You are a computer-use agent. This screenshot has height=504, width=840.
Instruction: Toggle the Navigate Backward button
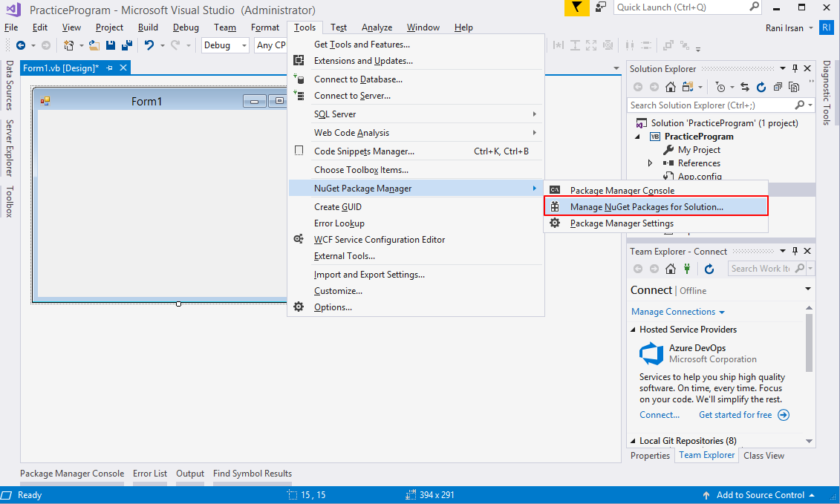[x=19, y=45]
